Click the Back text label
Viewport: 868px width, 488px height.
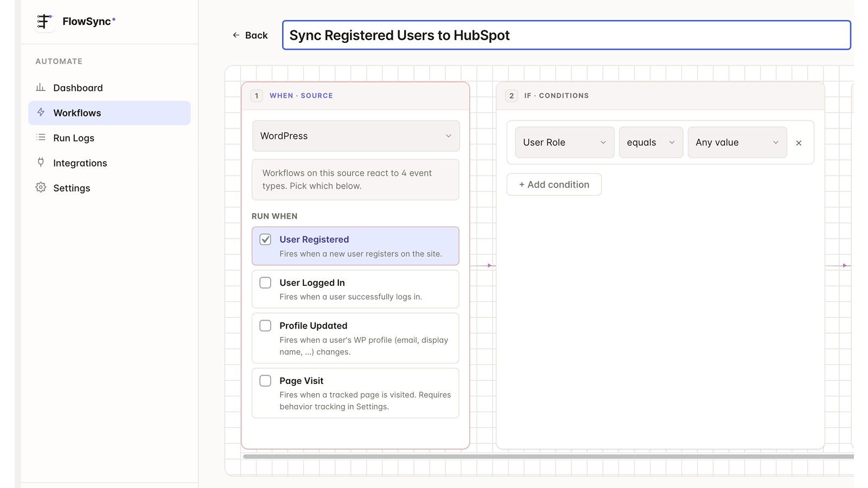[257, 35]
